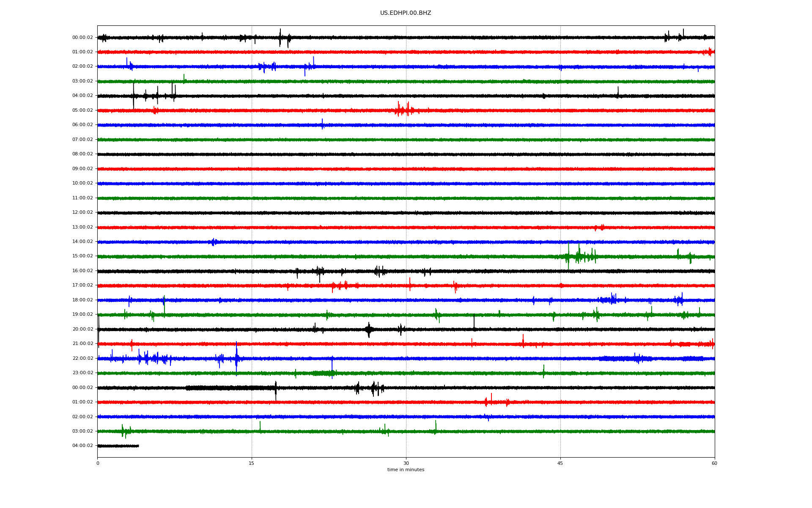Screen dimensions: 812x508
Task: Click the x-axis tick label 15
Action: [252, 463]
